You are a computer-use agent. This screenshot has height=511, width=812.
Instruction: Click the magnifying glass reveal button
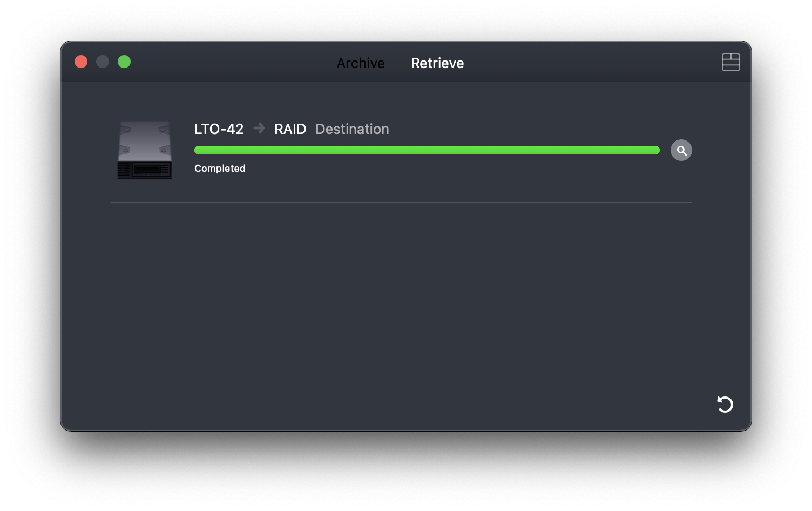(681, 150)
